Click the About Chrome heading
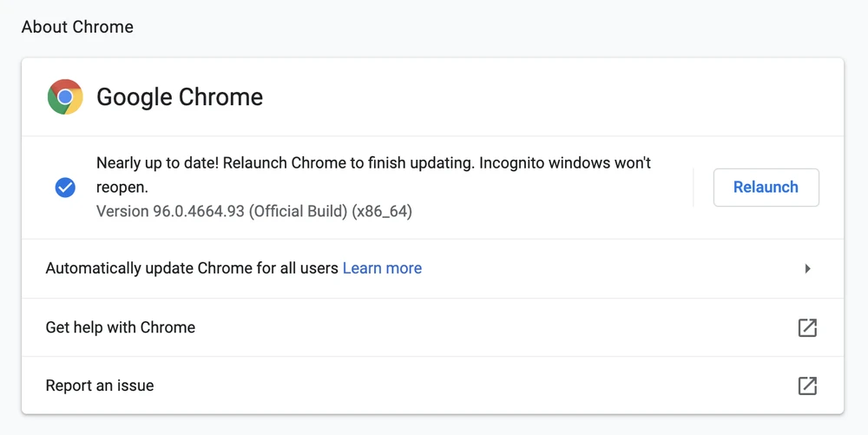Image resolution: width=868 pixels, height=435 pixels. pyautogui.click(x=77, y=27)
